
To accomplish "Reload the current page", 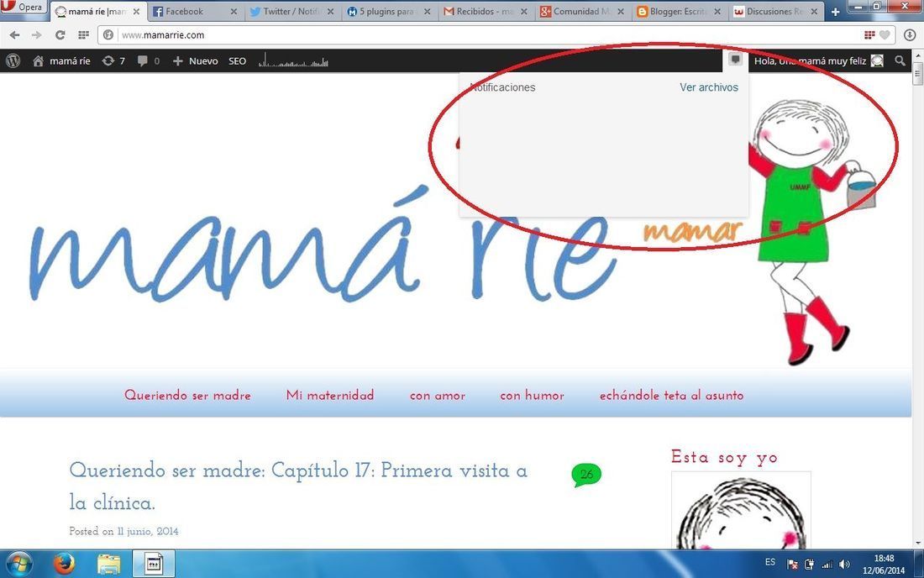I will [60, 35].
